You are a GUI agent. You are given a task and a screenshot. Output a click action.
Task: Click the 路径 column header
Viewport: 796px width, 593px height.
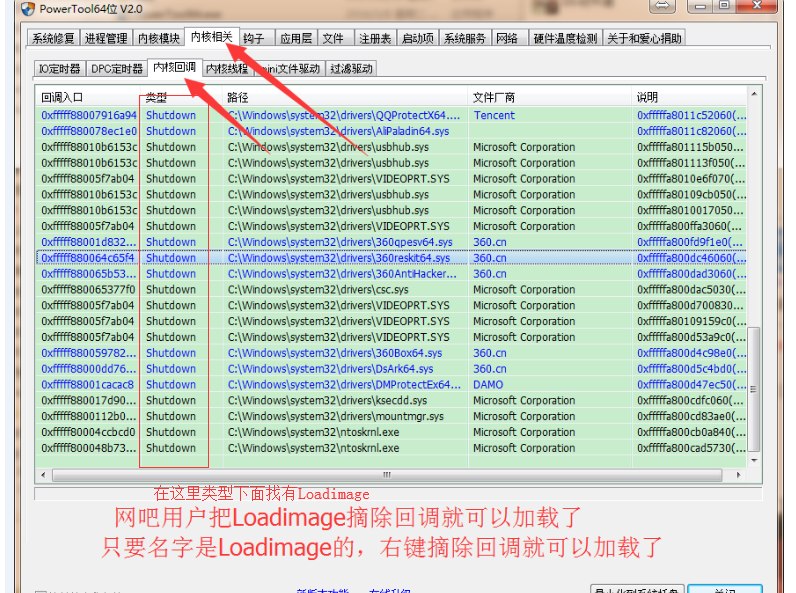point(238,98)
